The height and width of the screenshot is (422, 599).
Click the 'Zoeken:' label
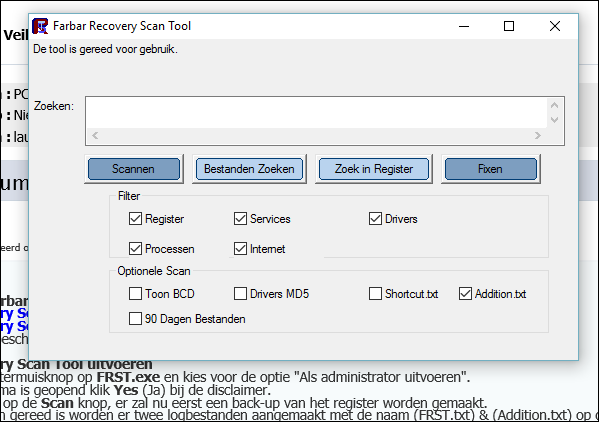(x=54, y=106)
